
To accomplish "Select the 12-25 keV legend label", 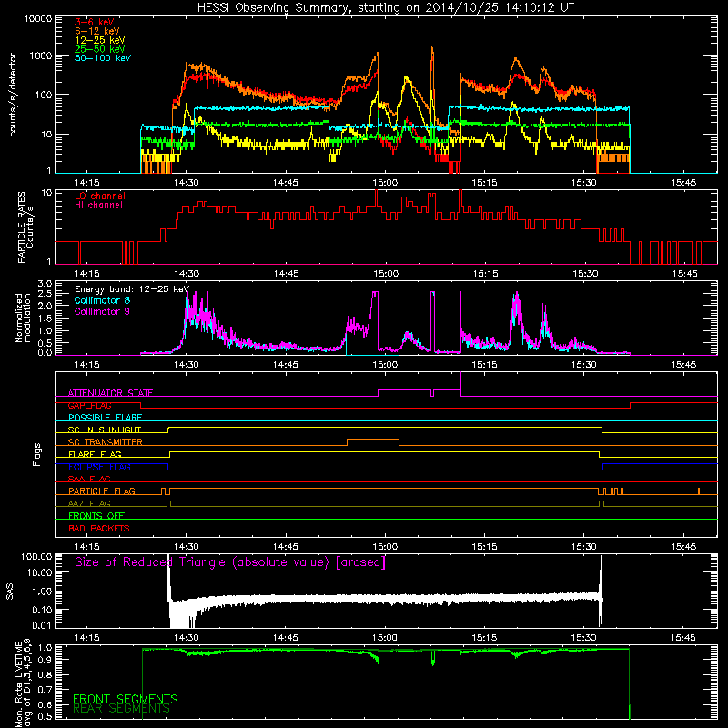I will click(x=100, y=40).
